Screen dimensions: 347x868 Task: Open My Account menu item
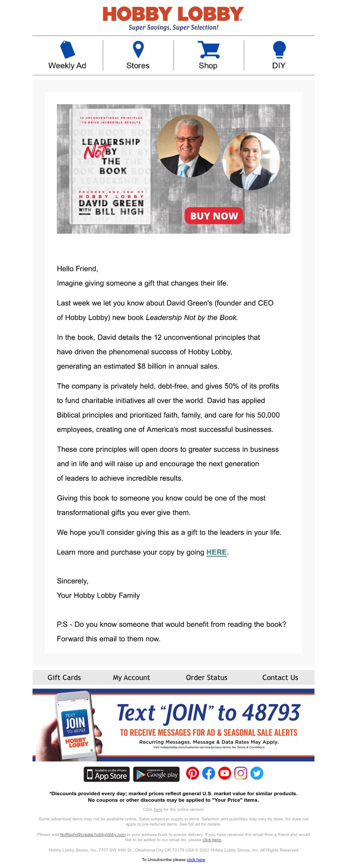(131, 677)
